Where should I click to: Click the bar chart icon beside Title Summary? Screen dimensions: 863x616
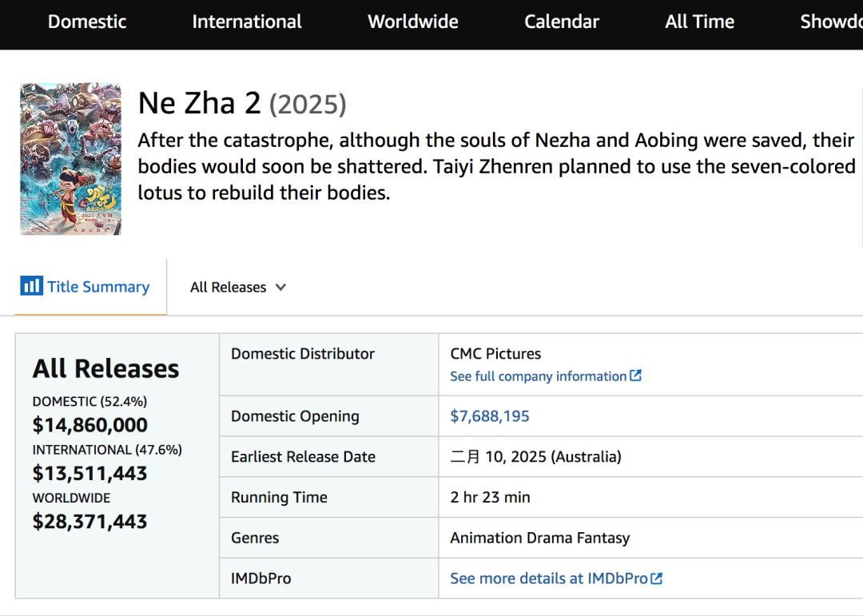(31, 286)
